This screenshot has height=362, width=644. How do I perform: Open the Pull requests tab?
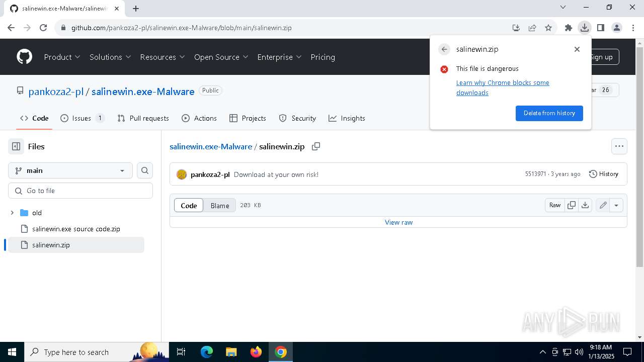(143, 118)
